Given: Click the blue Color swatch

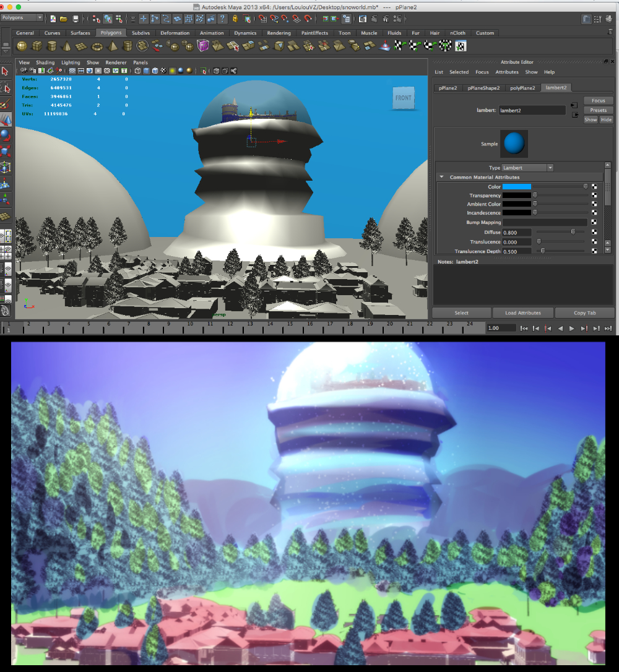Looking at the screenshot, I should click(x=516, y=186).
